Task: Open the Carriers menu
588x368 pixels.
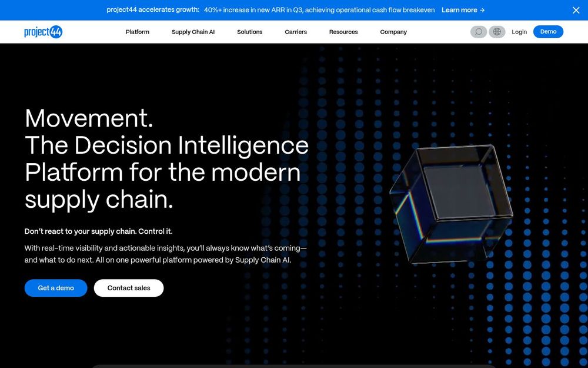Action: [296, 32]
